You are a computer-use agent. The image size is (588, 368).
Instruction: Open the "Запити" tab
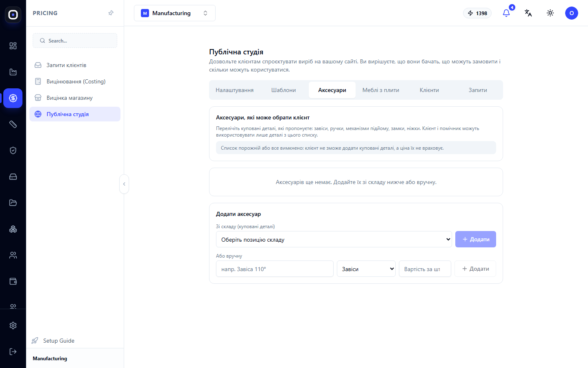pos(478,90)
